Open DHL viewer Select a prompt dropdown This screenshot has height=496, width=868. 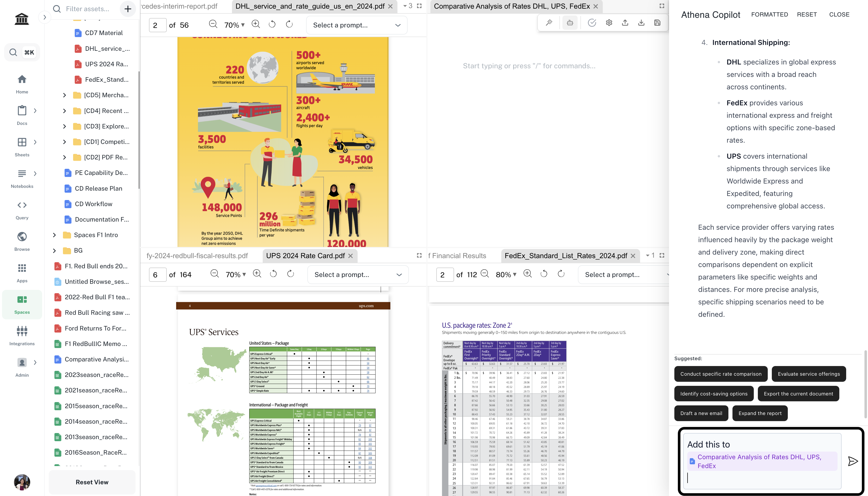357,25
